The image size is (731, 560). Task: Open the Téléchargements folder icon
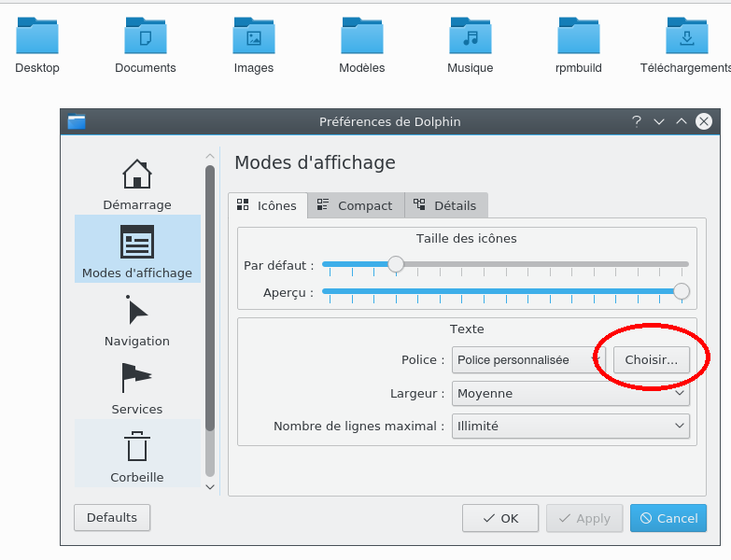[x=687, y=35]
